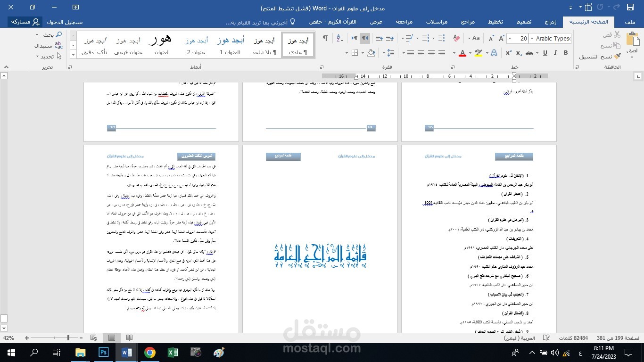Expand the styles gallery More arrow
Image resolution: width=644 pixels, height=362 pixels.
73,55
